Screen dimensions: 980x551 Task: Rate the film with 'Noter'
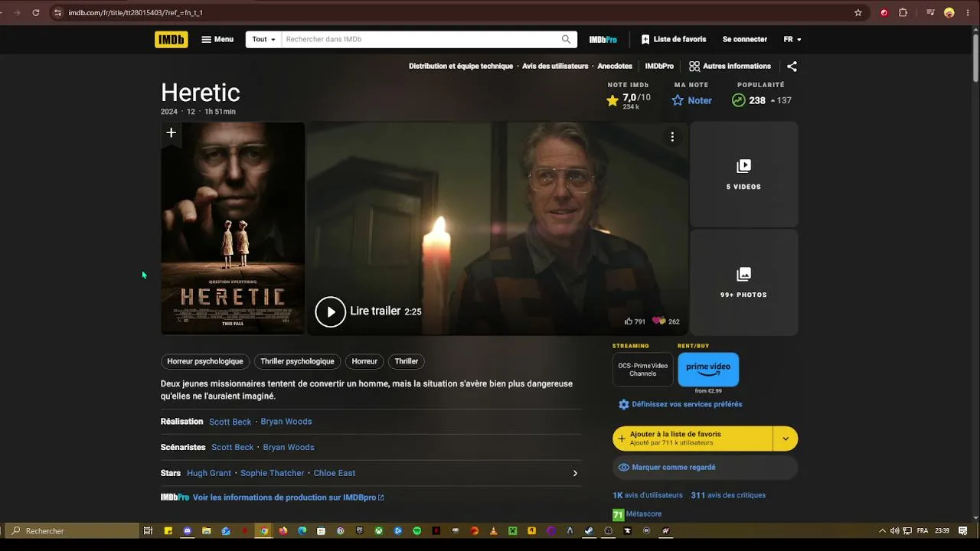(x=692, y=100)
